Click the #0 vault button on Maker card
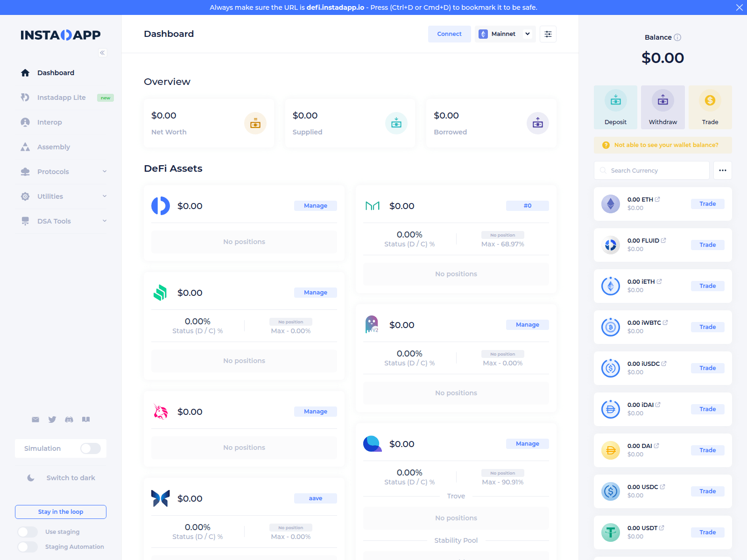 tap(528, 206)
